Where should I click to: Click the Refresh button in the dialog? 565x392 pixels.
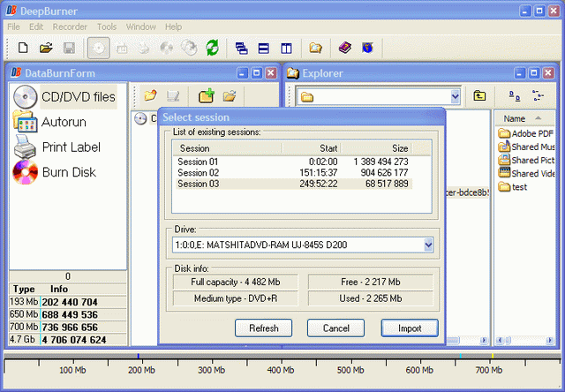[264, 328]
